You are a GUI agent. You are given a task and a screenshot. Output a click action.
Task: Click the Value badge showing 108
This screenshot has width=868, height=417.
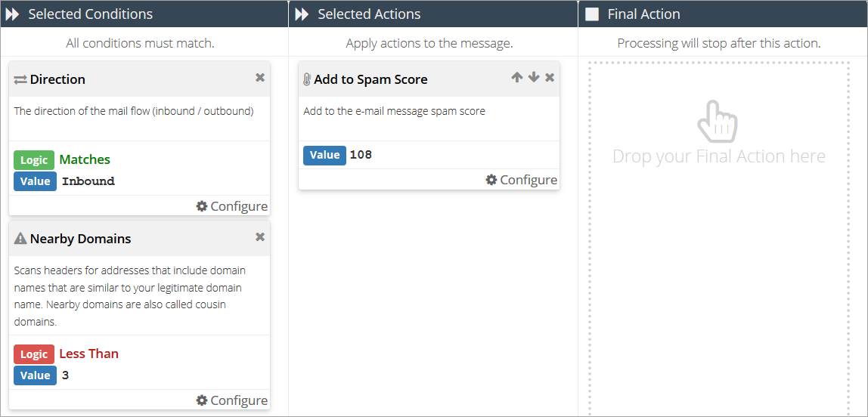tap(324, 155)
